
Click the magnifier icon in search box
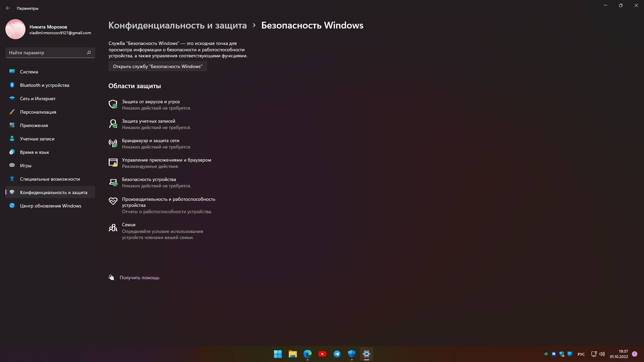[x=89, y=53]
